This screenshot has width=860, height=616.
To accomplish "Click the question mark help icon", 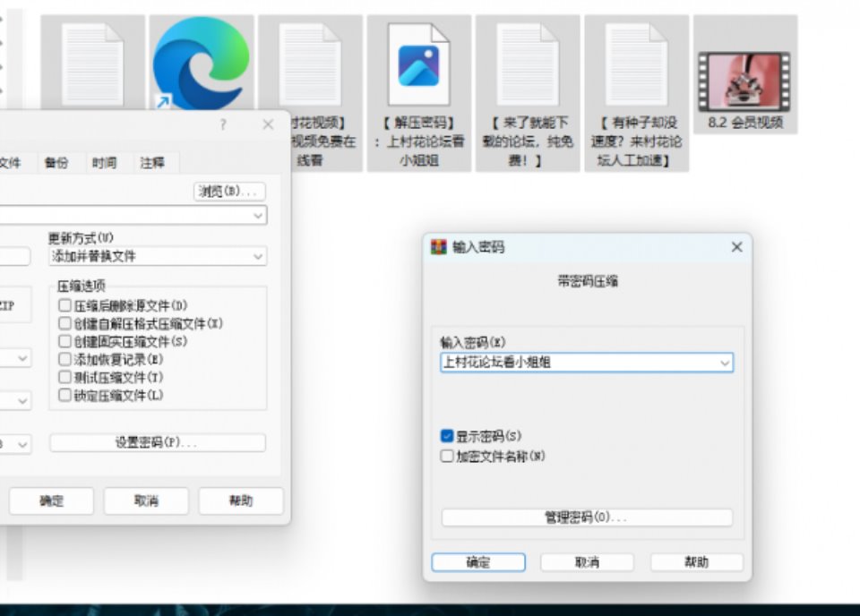I will 223,125.
